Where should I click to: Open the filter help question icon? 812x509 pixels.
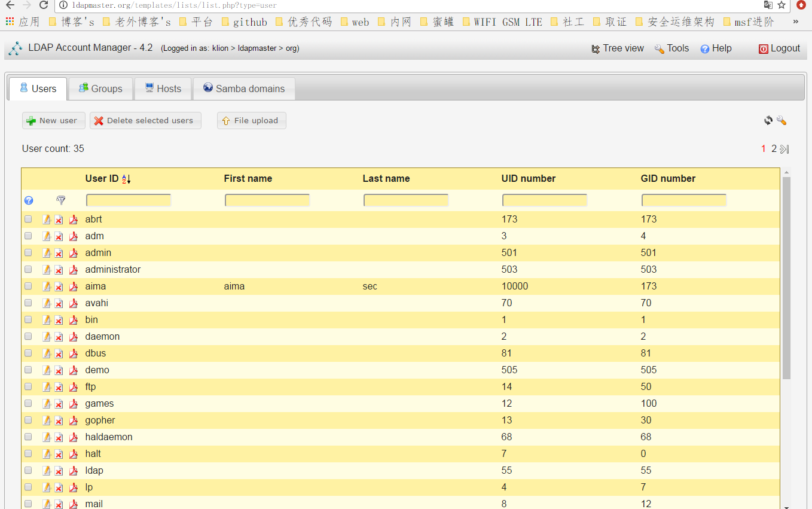coord(29,201)
